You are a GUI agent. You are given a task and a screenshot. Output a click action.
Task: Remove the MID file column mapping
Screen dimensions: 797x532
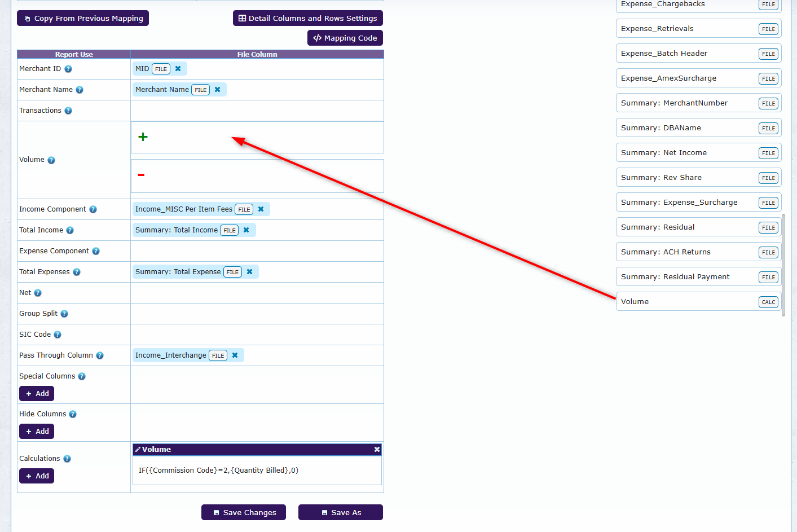coord(178,69)
